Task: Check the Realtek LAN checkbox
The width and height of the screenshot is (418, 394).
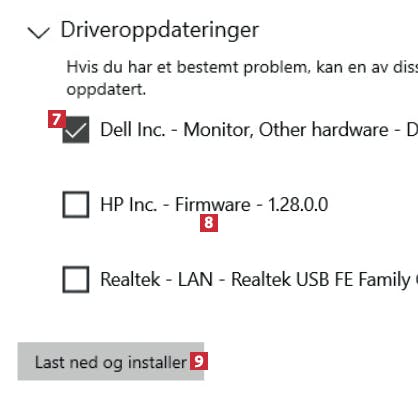Action: [x=76, y=279]
